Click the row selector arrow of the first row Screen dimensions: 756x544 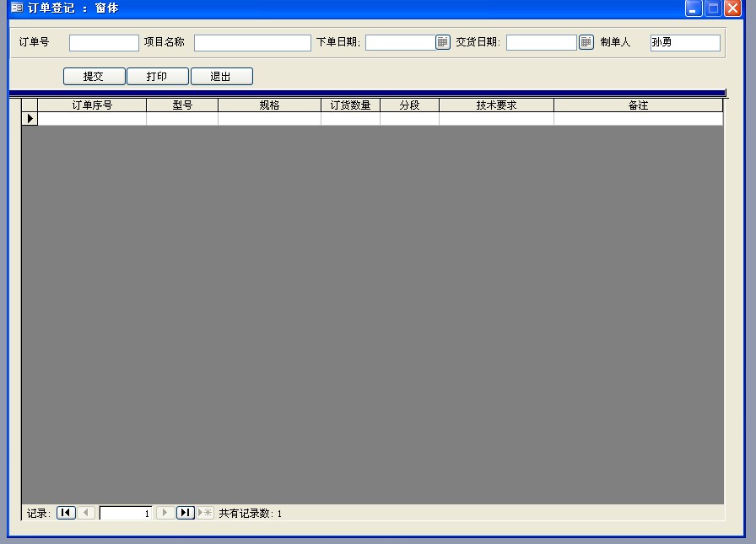pyautogui.click(x=30, y=119)
